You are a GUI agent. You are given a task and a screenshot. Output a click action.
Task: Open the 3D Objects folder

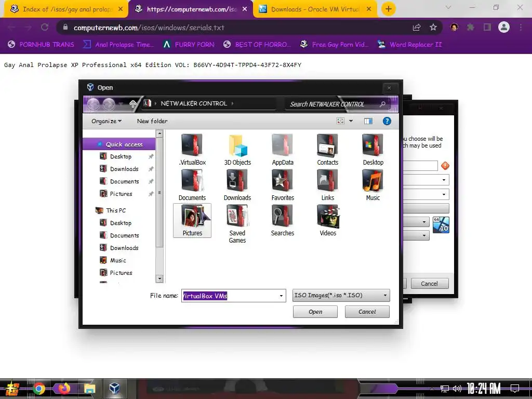pyautogui.click(x=237, y=149)
